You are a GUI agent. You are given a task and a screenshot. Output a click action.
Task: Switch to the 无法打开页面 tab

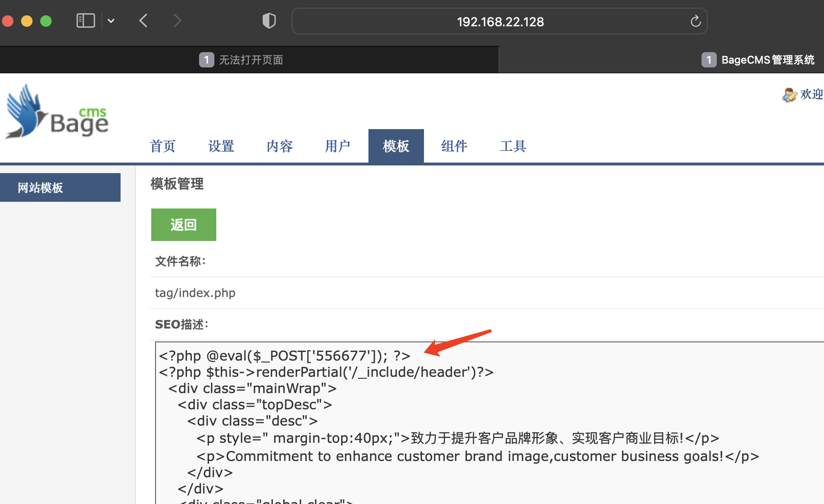point(249,60)
